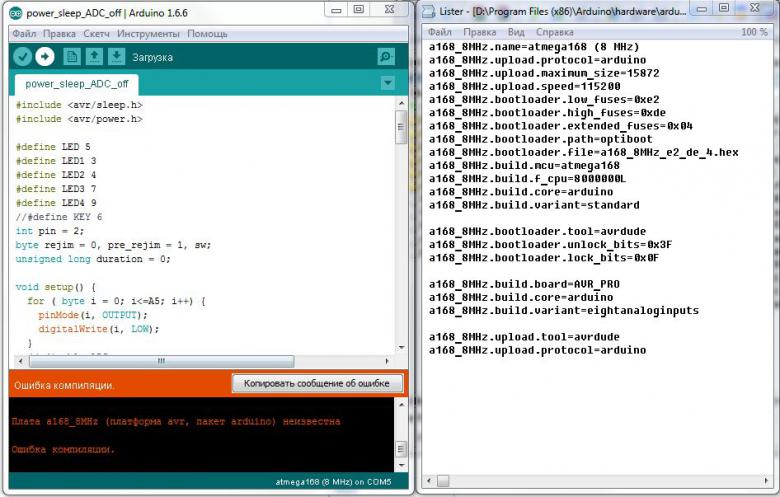Image resolution: width=780 pixels, height=497 pixels.
Task: Click the //#define KEY 6 line
Action: 59,217
